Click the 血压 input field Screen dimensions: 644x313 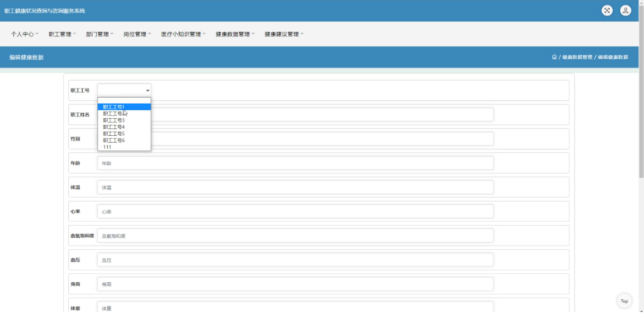point(296,260)
